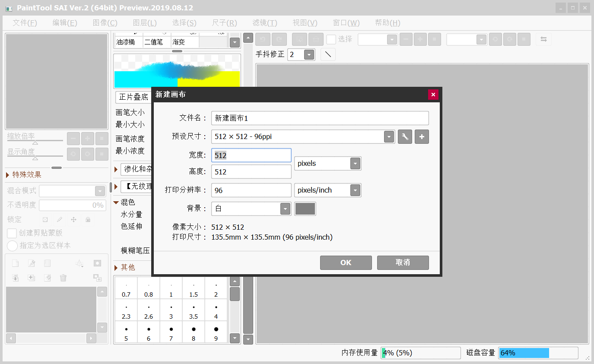Click the gray background color swatch
594x364 pixels.
pyautogui.click(x=305, y=209)
